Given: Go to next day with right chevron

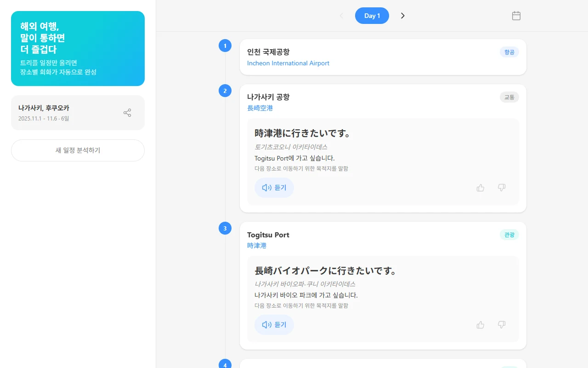Looking at the screenshot, I should 403,16.
